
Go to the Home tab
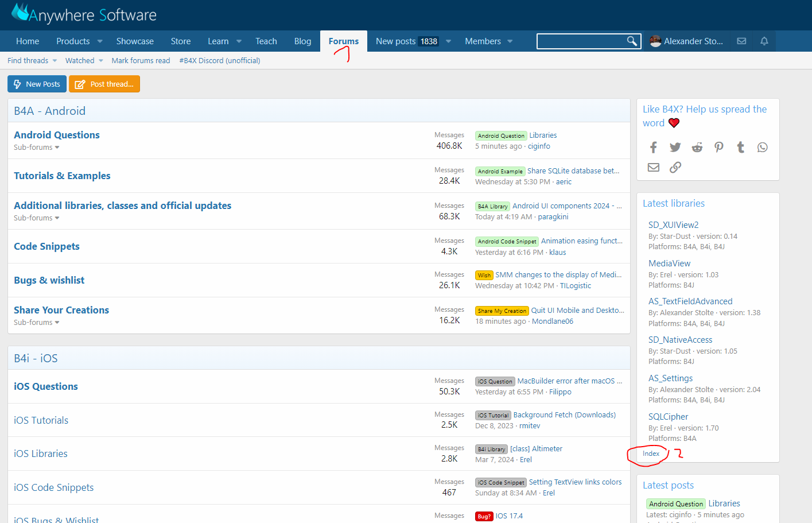(x=28, y=41)
